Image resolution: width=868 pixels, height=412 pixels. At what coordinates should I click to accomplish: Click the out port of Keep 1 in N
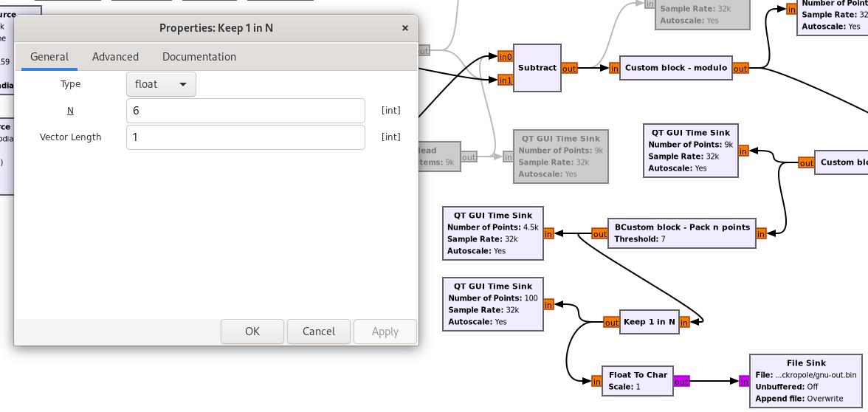pyautogui.click(x=612, y=322)
